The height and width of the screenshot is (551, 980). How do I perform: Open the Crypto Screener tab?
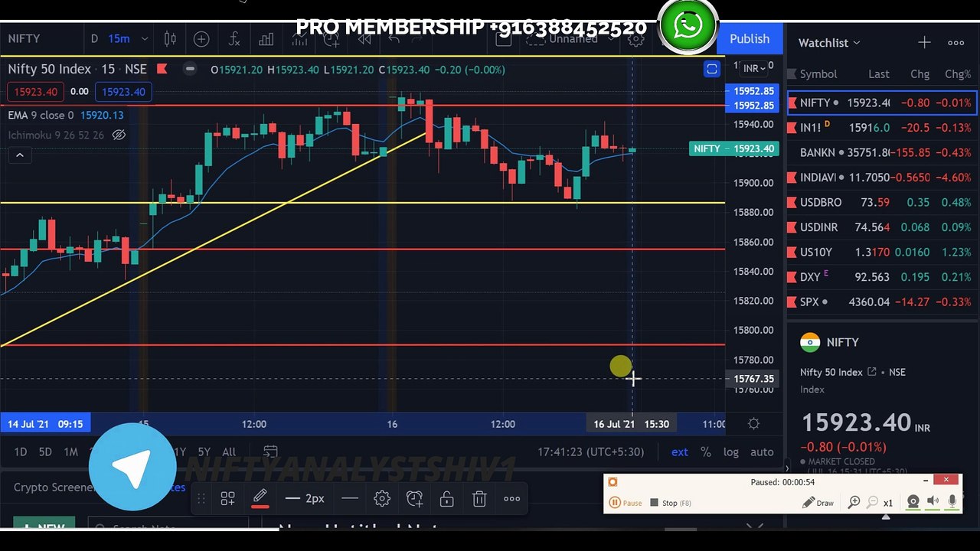(x=53, y=487)
